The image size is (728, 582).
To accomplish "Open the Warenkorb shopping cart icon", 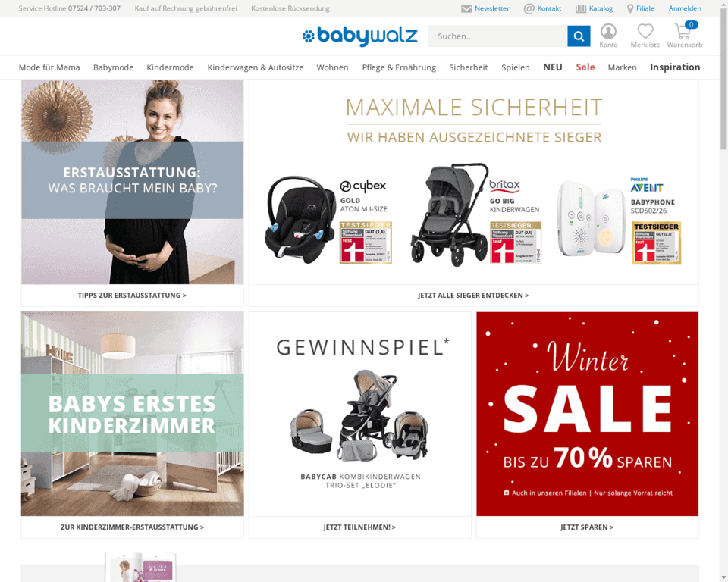I will [x=684, y=32].
